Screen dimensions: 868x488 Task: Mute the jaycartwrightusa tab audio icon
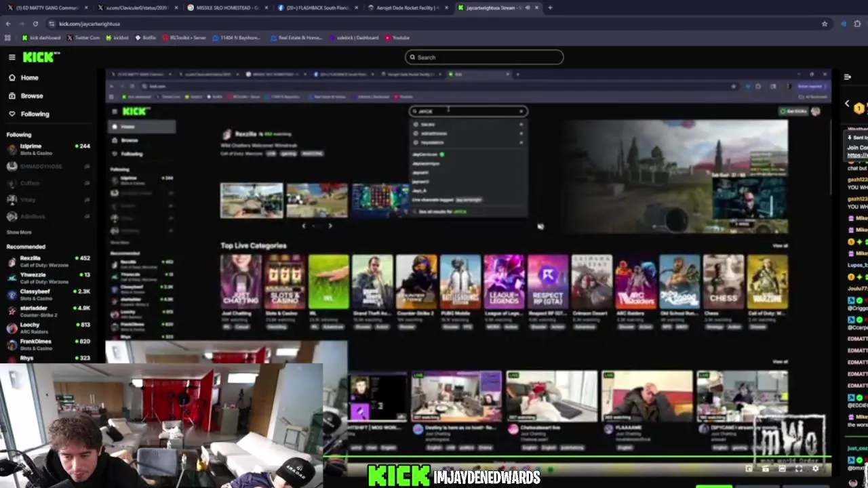tap(526, 7)
